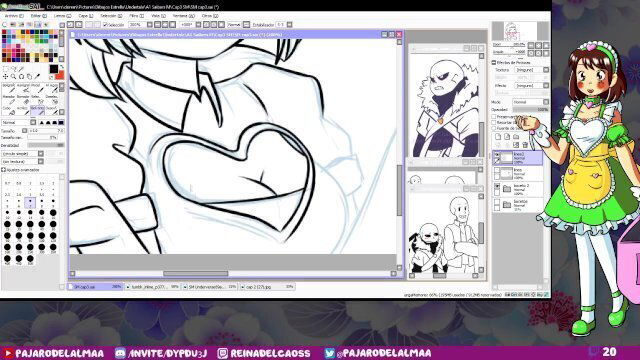The width and height of the screenshot is (640, 360).
Task: Adjust the Tamaño mínimo slider
Action: pos(42,138)
